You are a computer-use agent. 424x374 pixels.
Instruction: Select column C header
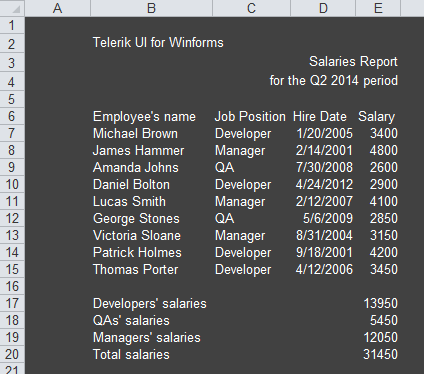[251, 8]
